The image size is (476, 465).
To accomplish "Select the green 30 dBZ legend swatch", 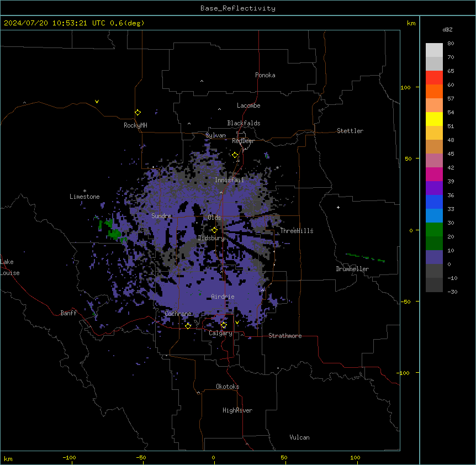I will pyautogui.click(x=434, y=230).
